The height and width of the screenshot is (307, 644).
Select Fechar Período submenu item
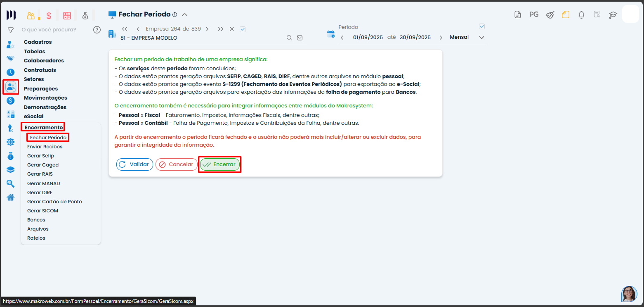point(48,137)
